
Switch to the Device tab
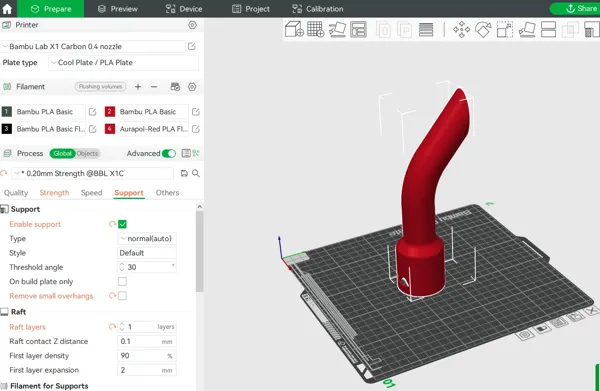point(184,9)
